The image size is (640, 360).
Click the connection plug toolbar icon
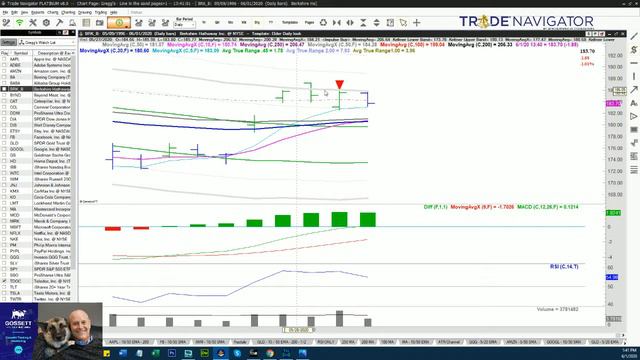6,23
